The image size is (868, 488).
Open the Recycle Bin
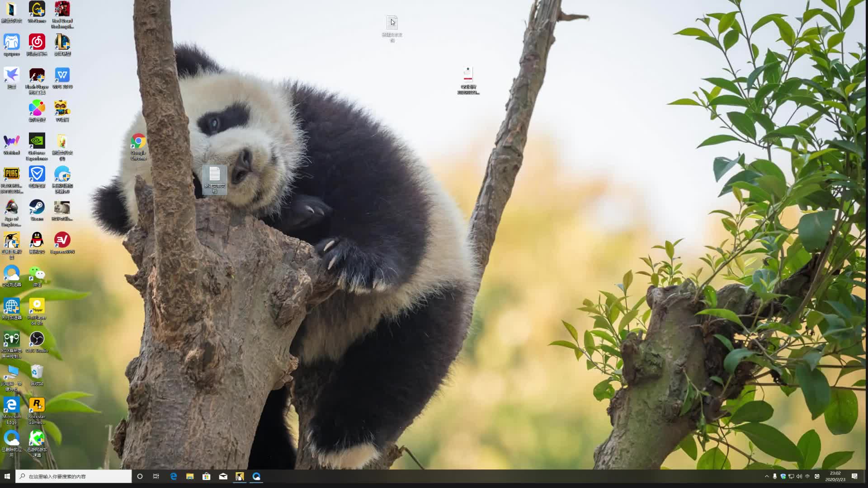tap(37, 372)
